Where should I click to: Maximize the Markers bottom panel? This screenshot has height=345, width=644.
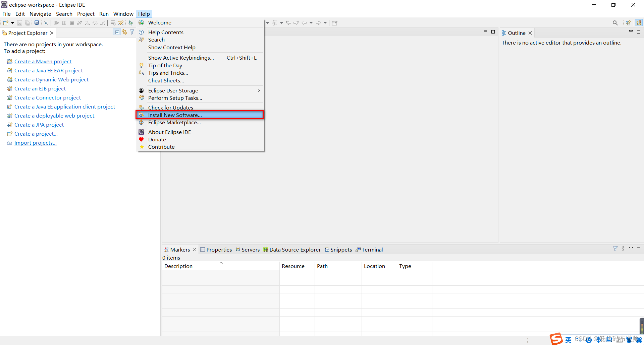639,249
